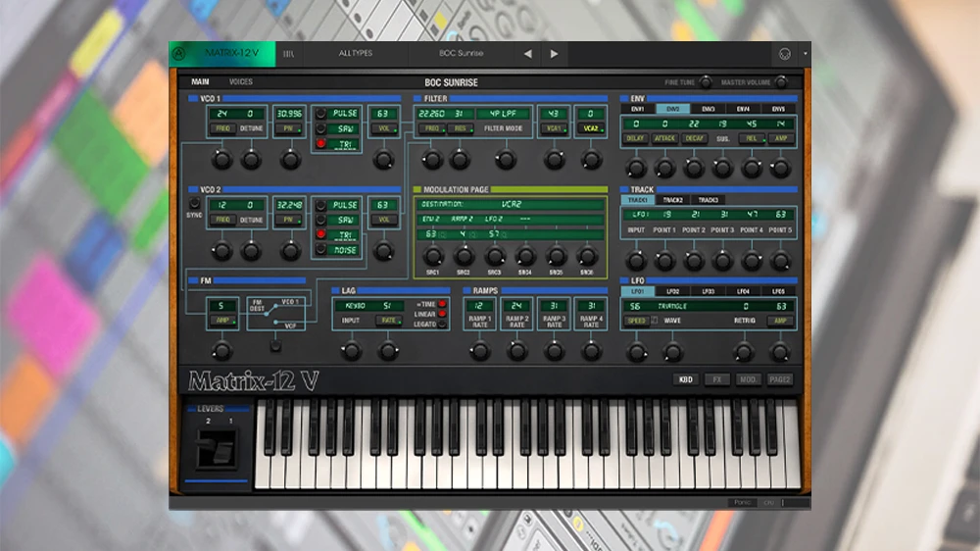This screenshot has height=551, width=980.
Task: Click the FM AMP button
Action: (222, 321)
